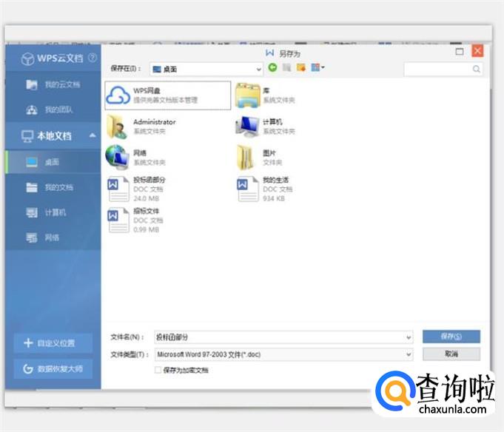Maximize the 另存为 dialog
Screen dimensions: 504x432
click(x=460, y=52)
